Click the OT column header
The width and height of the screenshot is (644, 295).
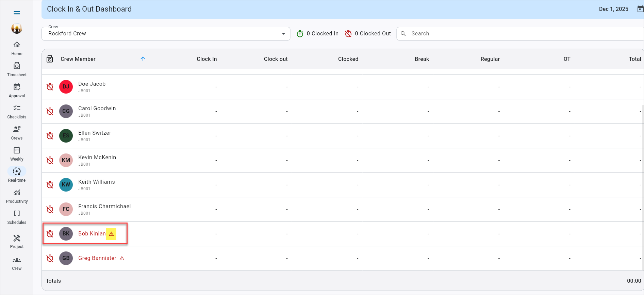567,59
